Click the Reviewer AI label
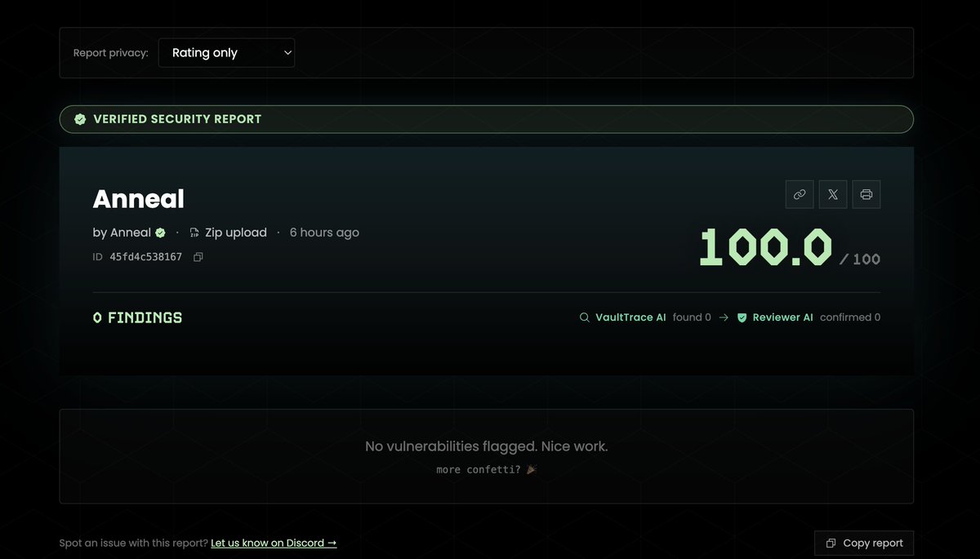Viewport: 980px width, 559px height. tap(782, 317)
